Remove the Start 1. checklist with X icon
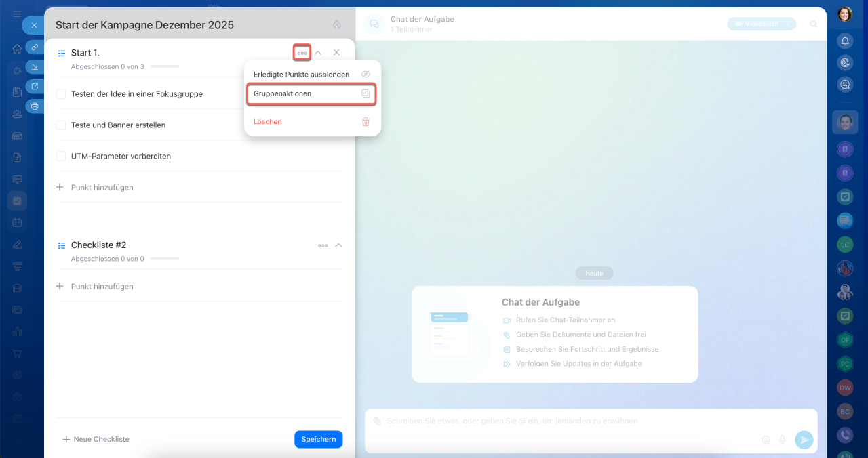The width and height of the screenshot is (868, 458). tap(336, 53)
